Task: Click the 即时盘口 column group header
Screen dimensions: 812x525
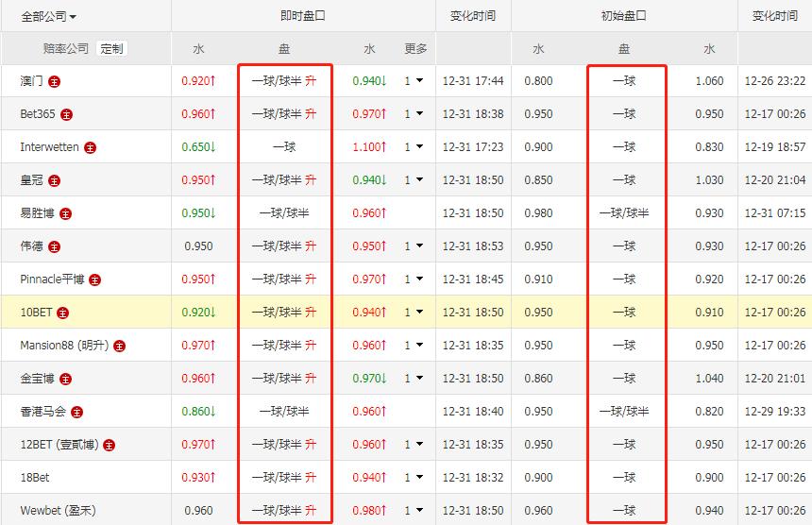Action: coord(303,16)
